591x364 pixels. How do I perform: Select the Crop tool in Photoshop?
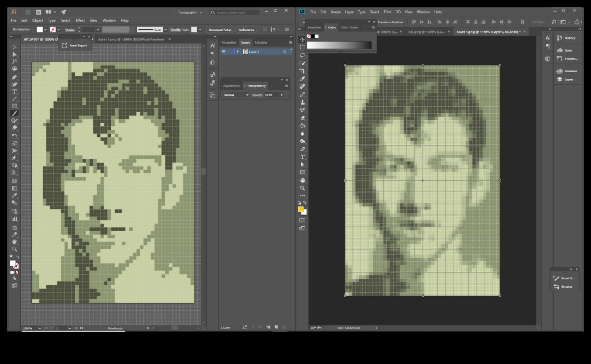tap(303, 71)
